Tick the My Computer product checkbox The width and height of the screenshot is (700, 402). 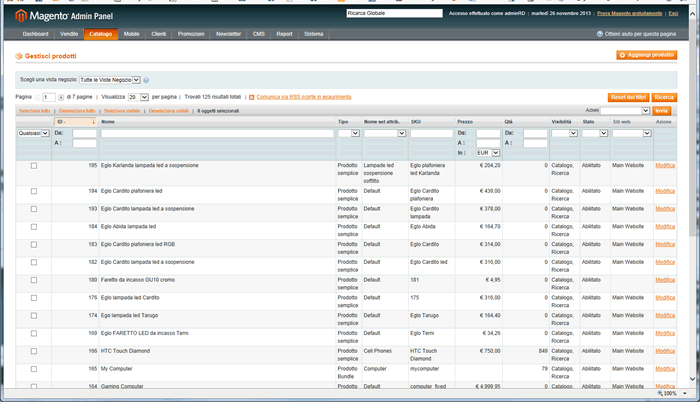pos(34,369)
